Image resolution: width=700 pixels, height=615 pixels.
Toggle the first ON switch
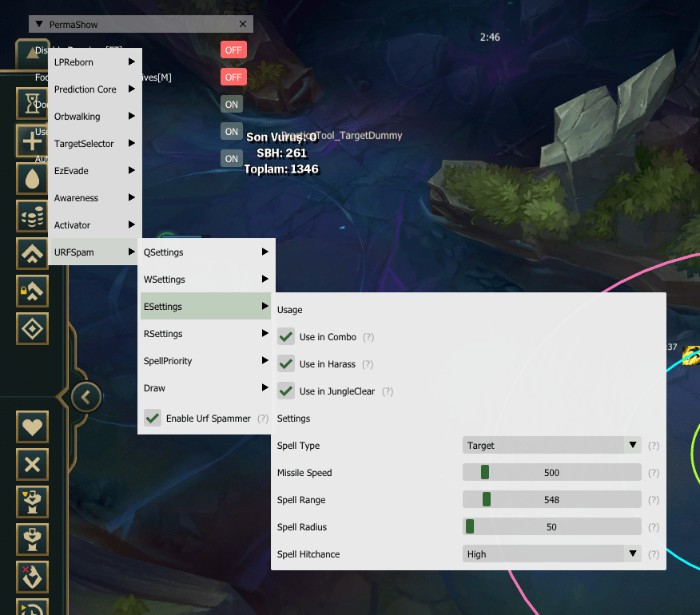[x=231, y=105]
